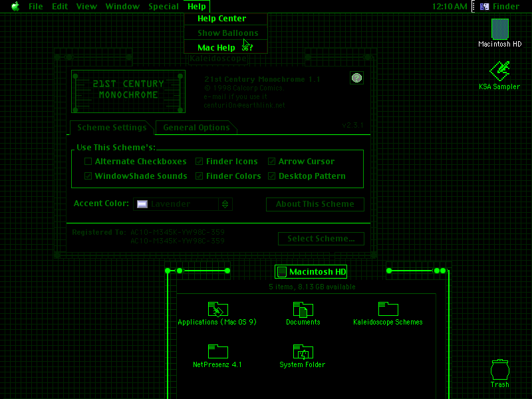This screenshot has width=532, height=399.
Task: Switch to the General Options tab
Action: coord(196,128)
